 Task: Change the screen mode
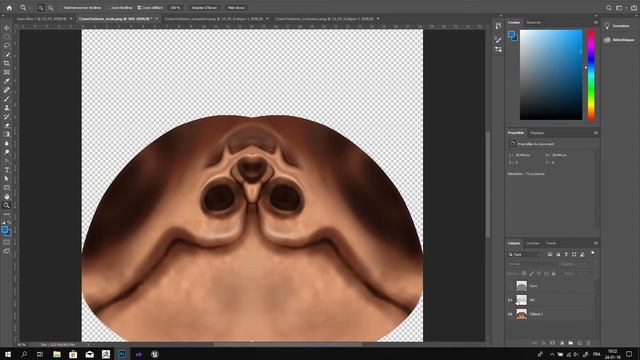(x=7, y=251)
